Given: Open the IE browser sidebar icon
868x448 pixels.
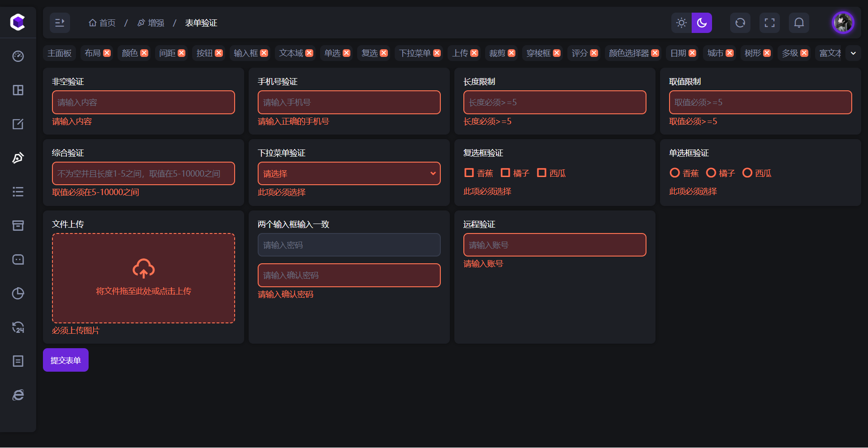Looking at the screenshot, I should pos(18,395).
